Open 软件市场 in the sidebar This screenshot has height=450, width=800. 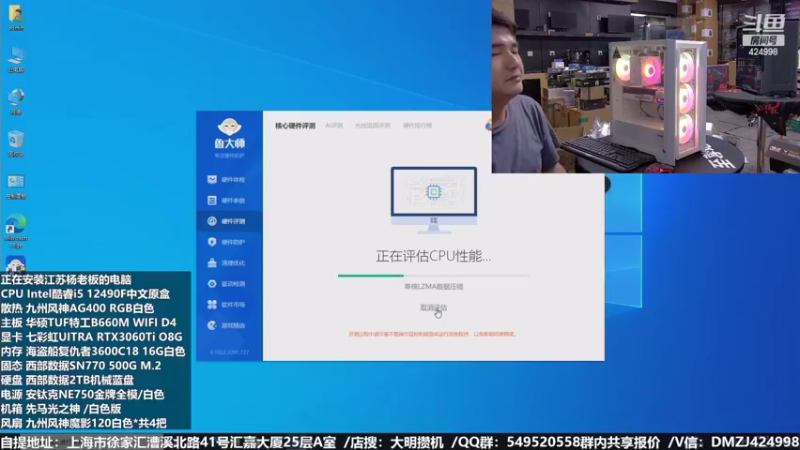[229, 305]
